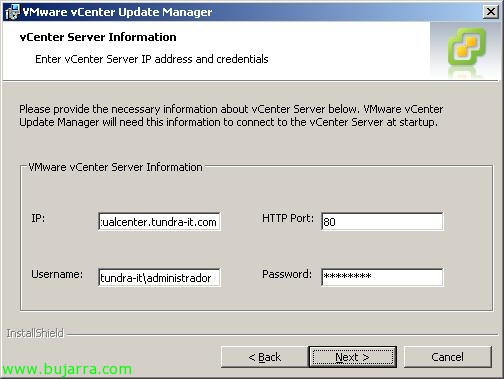
Task: Click the 'Username:' label
Action: (x=57, y=274)
